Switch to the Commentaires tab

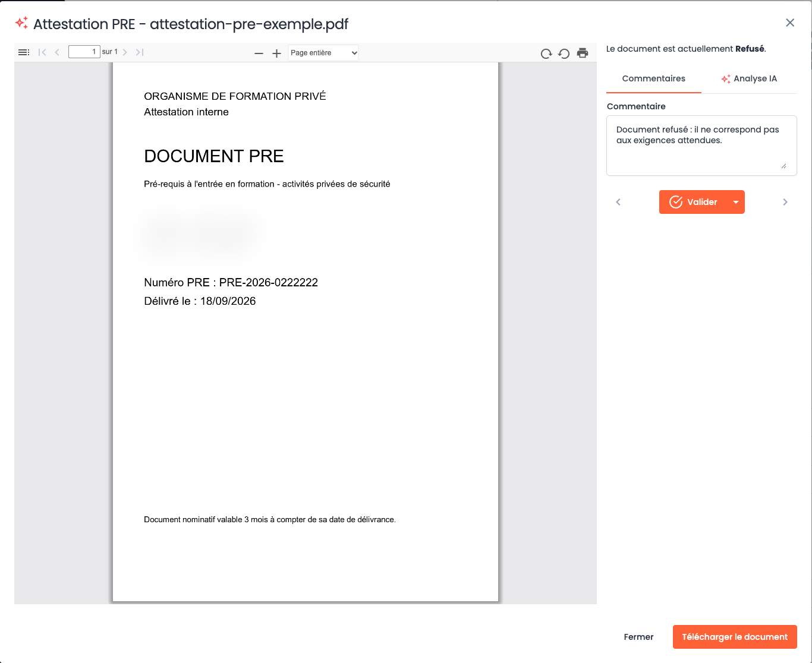pyautogui.click(x=654, y=78)
